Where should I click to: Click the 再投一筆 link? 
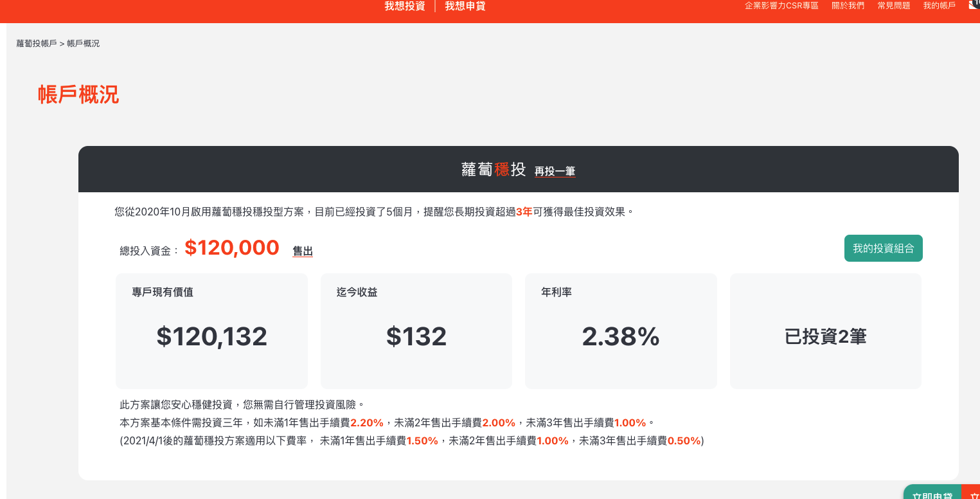coord(555,171)
